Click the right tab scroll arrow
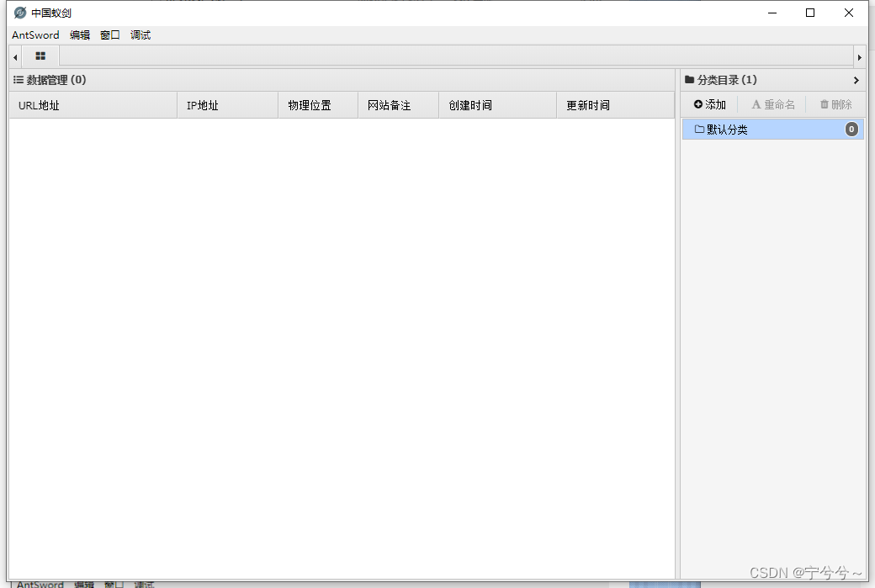Screen dimensions: 875x588 point(859,57)
